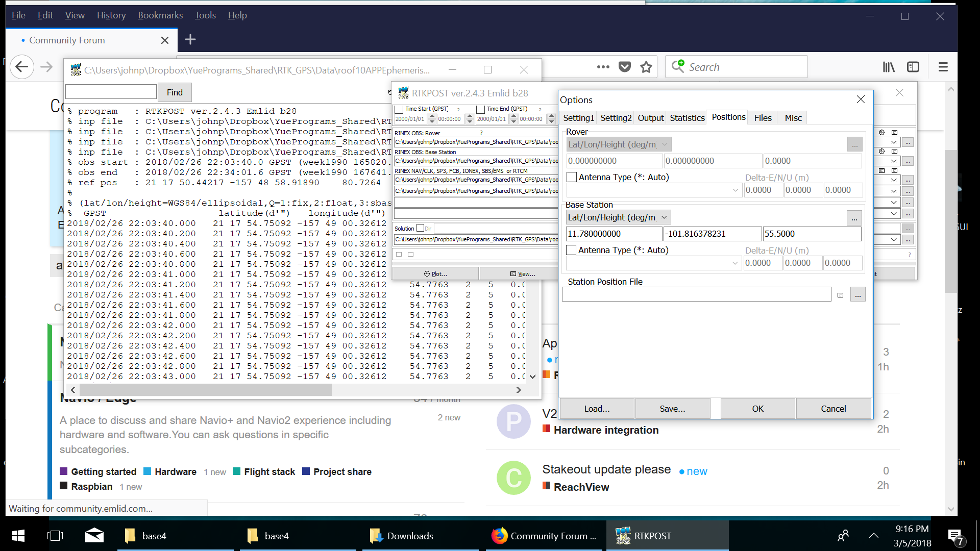Go back with the Firefox back arrow

[x=21, y=67]
